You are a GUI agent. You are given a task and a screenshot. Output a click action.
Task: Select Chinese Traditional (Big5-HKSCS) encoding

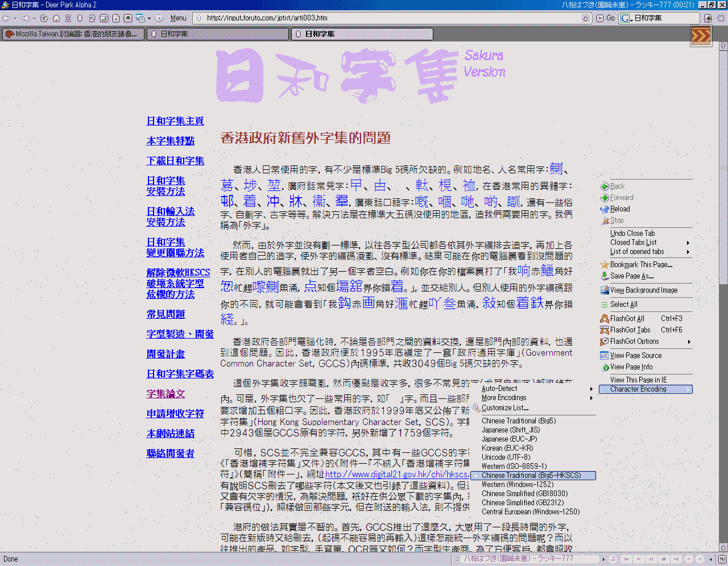(x=531, y=476)
